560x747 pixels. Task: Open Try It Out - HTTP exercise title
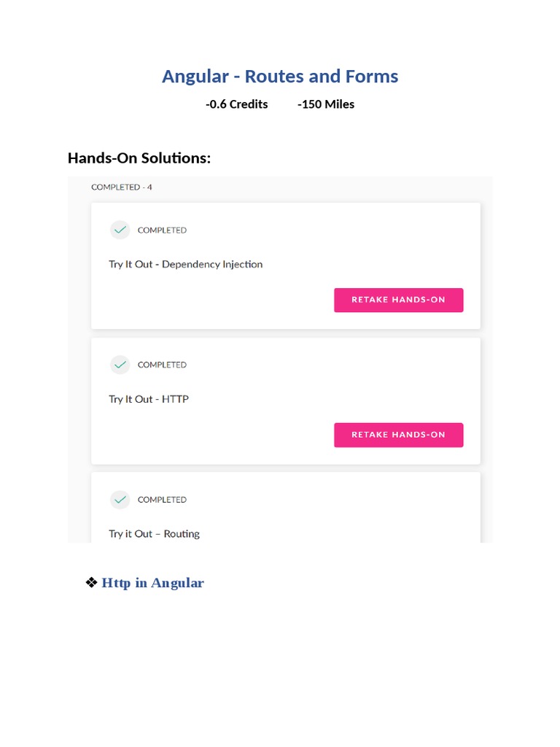149,399
